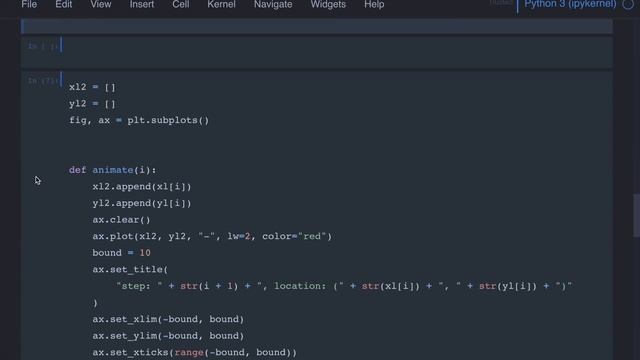The image size is (640, 360).
Task: Open the File menu
Action: 29,4
